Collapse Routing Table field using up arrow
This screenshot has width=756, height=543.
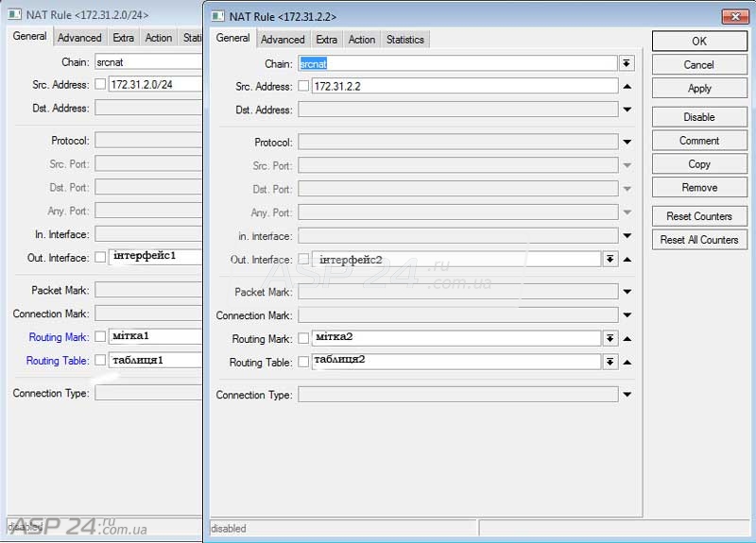coord(627,363)
